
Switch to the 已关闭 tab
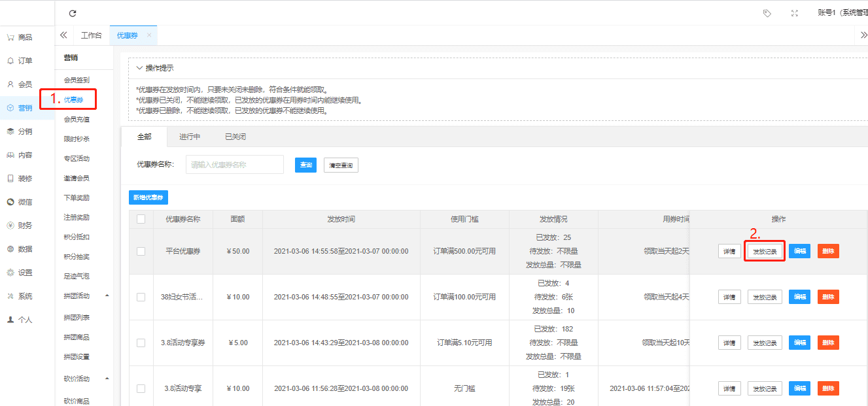[x=235, y=137]
